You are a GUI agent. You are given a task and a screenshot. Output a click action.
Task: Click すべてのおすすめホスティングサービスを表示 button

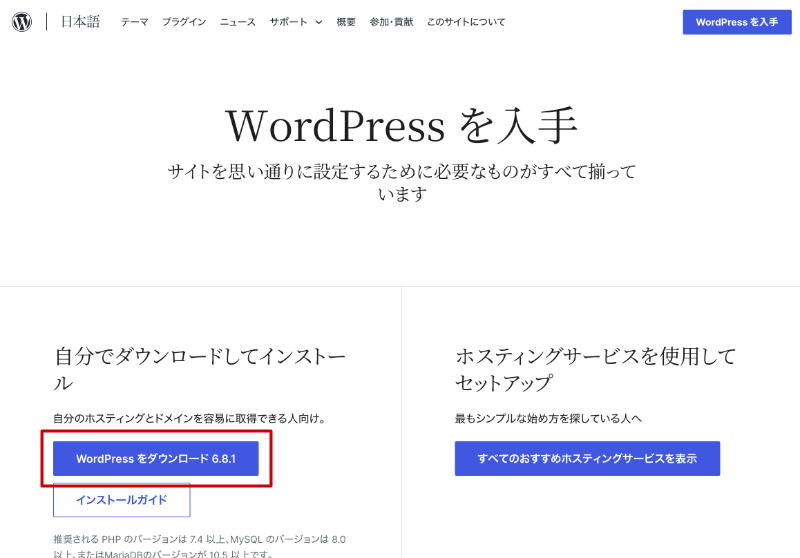tap(587, 459)
